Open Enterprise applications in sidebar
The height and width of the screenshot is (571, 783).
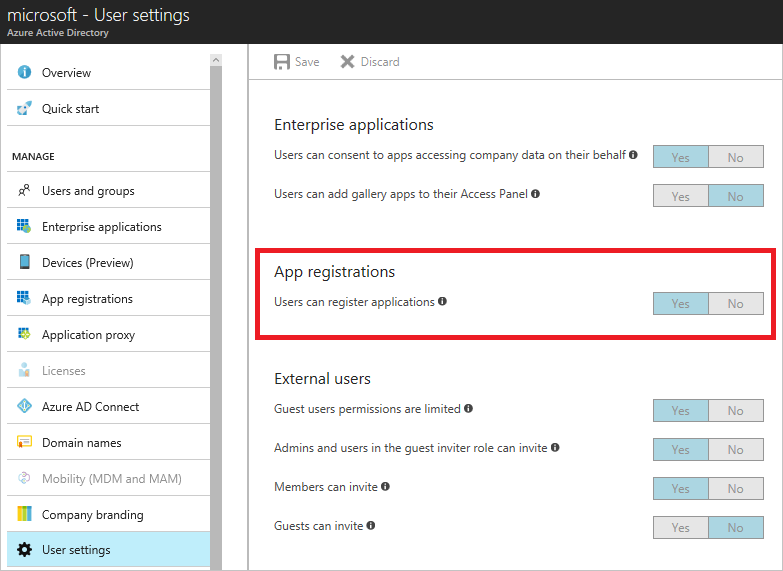[x=108, y=226]
